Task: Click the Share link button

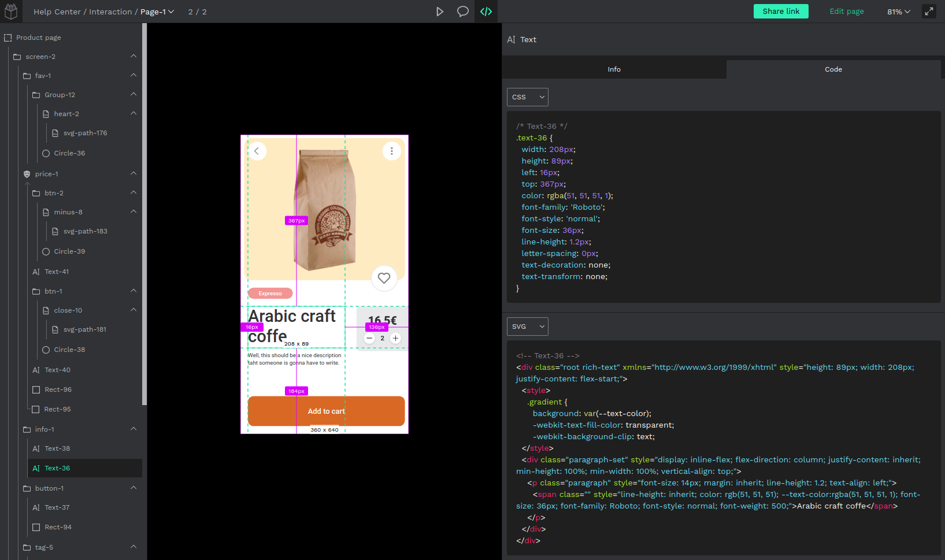Action: pos(780,12)
